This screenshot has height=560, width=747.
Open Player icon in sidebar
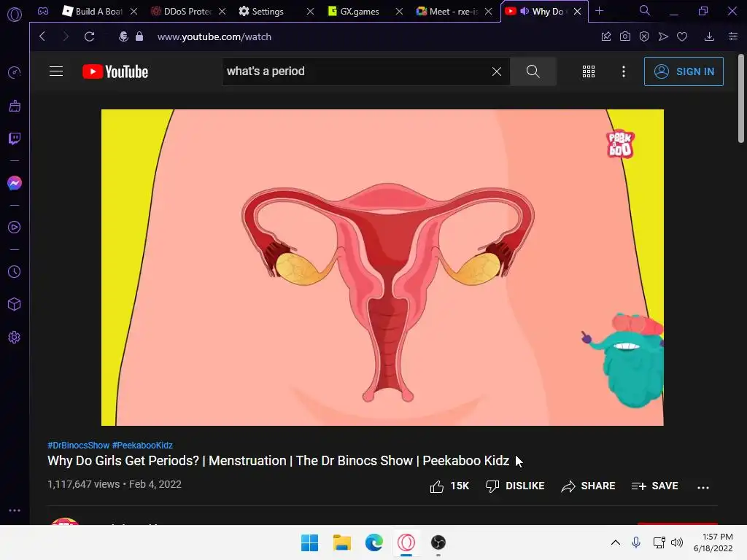(15, 227)
